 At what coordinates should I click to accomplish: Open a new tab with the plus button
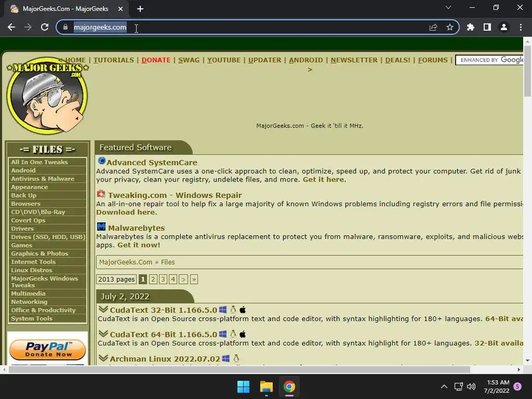[x=140, y=9]
